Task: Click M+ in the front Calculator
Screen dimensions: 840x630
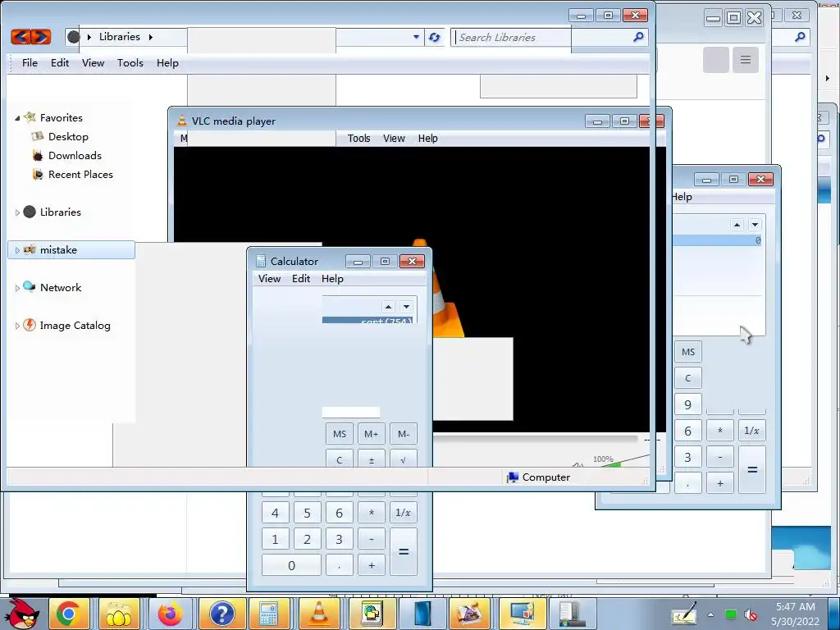Action: pyautogui.click(x=372, y=434)
